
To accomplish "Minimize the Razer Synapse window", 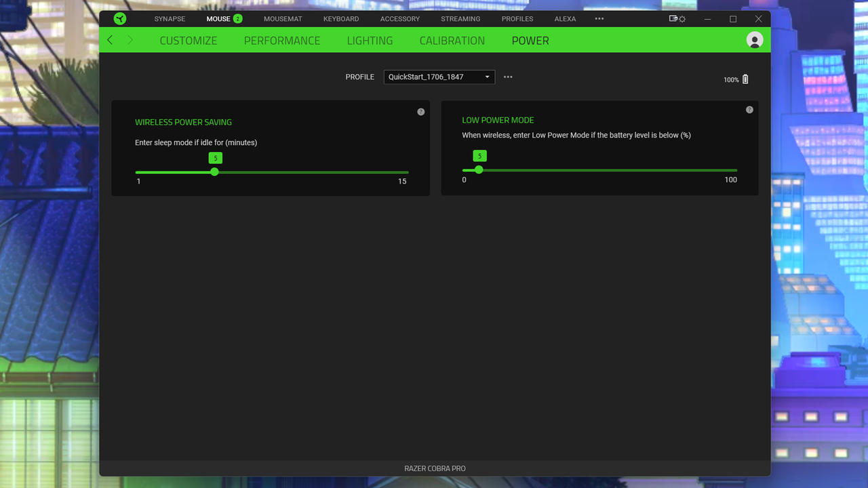I will click(x=707, y=19).
